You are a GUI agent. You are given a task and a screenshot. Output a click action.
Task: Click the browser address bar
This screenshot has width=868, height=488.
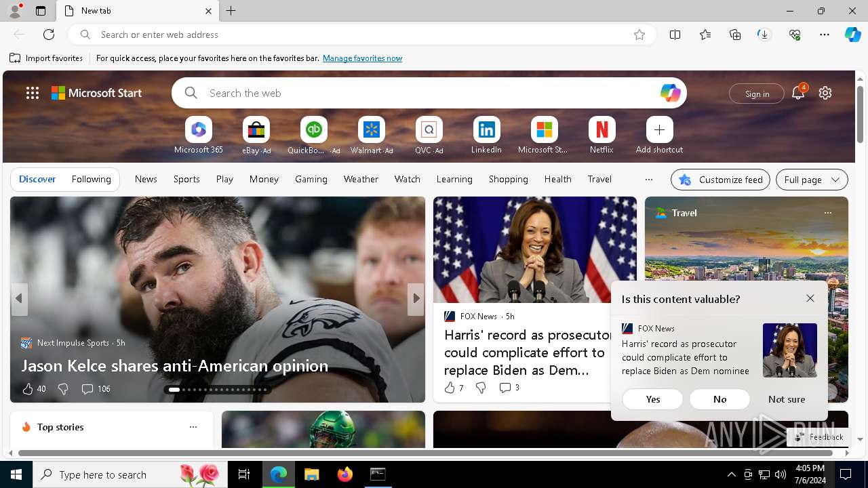363,35
